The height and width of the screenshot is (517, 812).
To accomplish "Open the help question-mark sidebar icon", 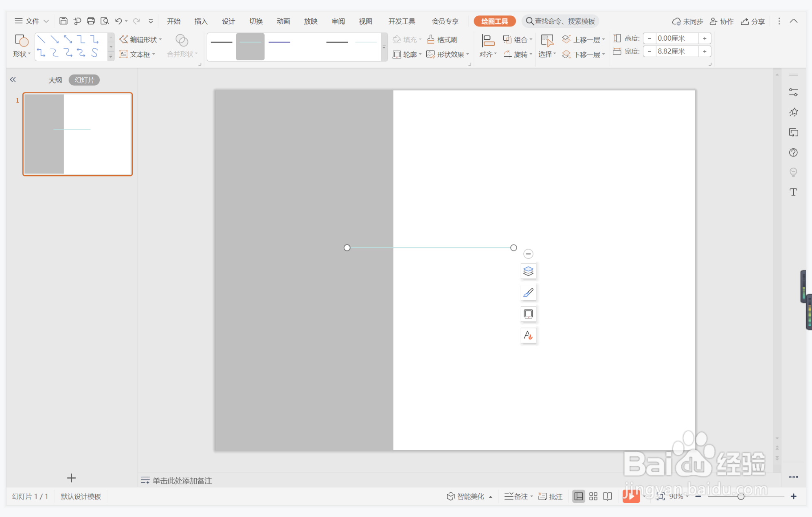I will point(793,152).
